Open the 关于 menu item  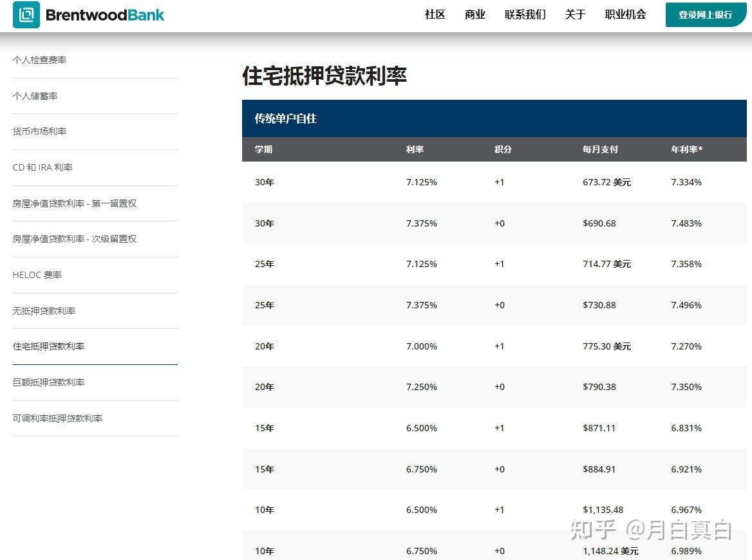575,15
